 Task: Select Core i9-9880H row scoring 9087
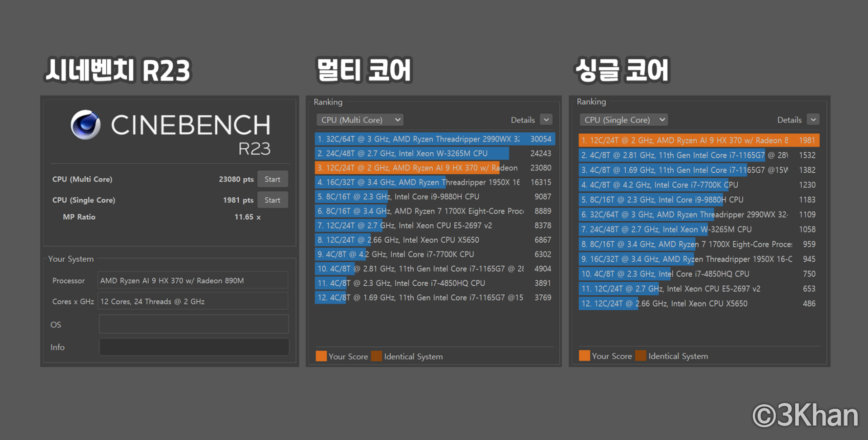pyautogui.click(x=434, y=197)
